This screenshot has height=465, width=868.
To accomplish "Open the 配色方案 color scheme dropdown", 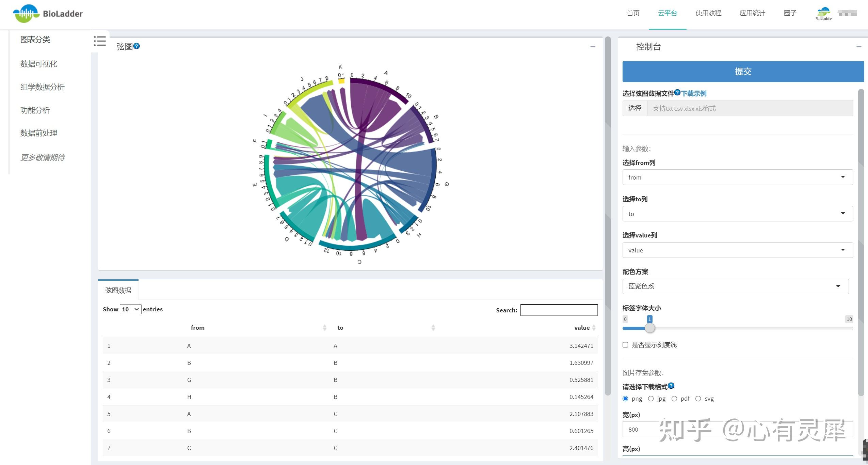I will point(735,286).
